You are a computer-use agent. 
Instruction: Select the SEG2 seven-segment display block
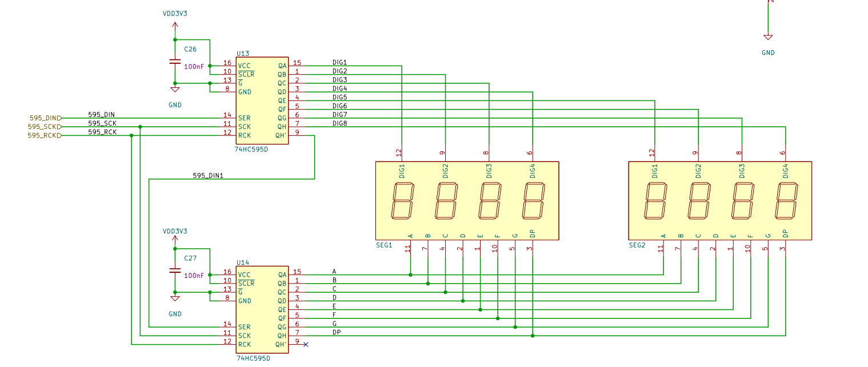pos(719,200)
